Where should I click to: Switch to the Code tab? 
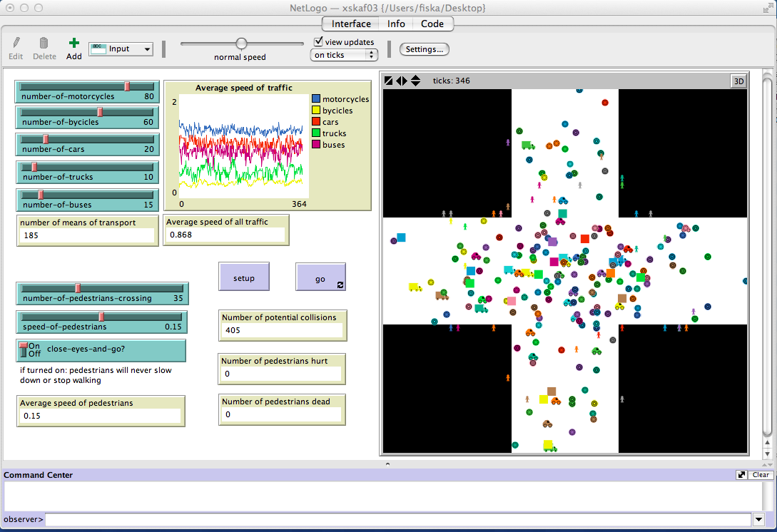432,24
